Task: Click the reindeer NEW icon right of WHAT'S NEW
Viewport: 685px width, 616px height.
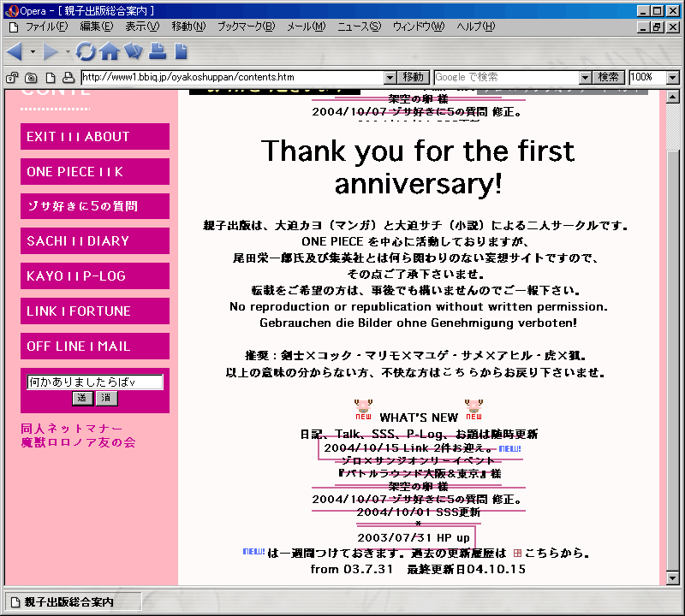Action: point(474,410)
